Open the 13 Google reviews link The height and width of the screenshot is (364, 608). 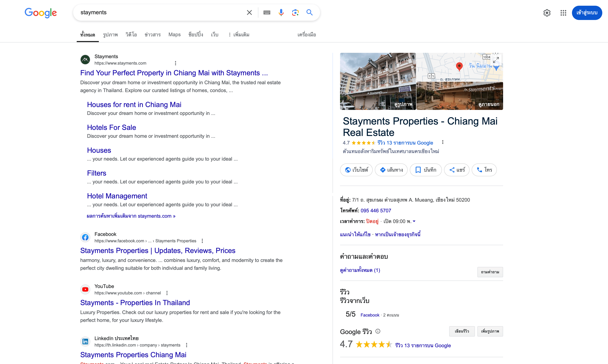405,143
